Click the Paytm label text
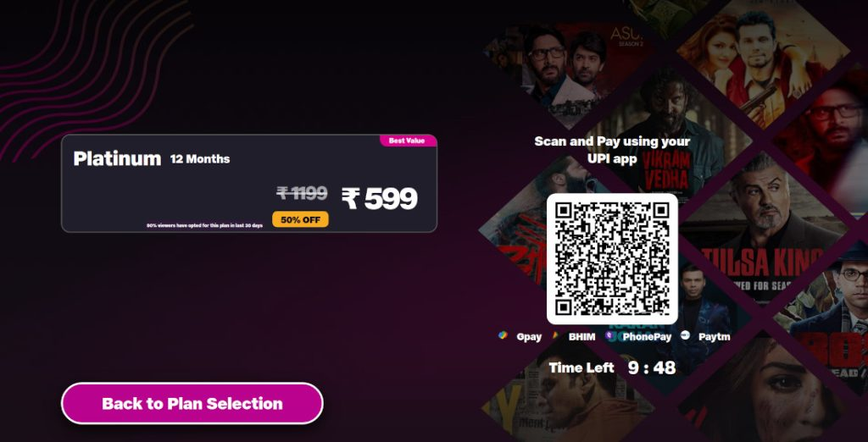The image size is (868, 442). click(714, 336)
